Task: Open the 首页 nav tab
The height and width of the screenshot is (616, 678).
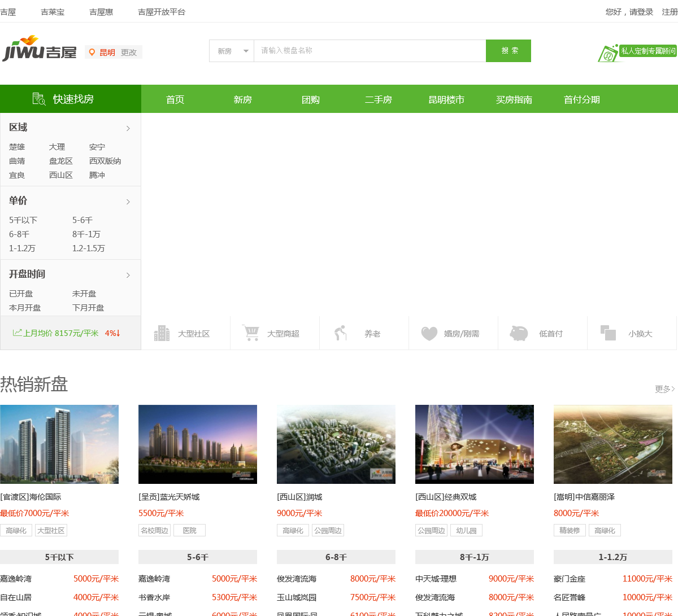Action: (x=175, y=99)
